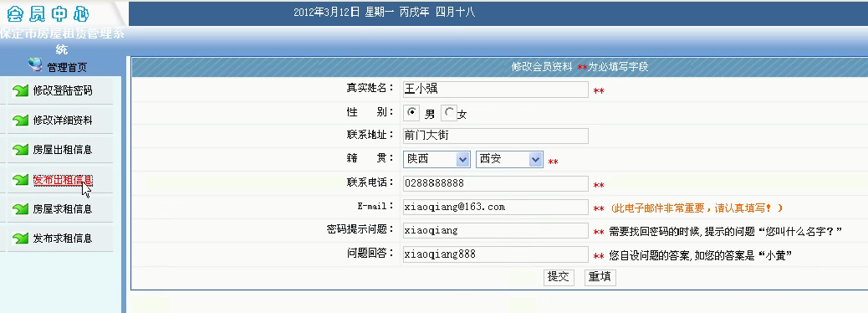Click green arrow icon next to 发布求租信息

20,239
